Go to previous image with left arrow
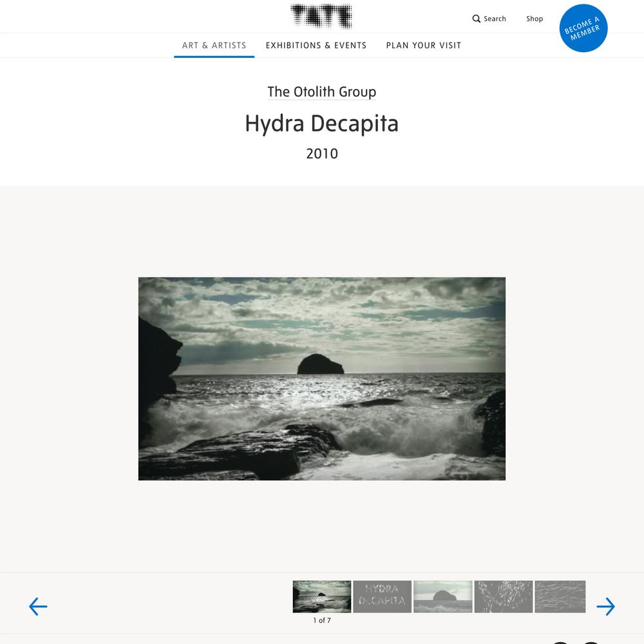 coord(38,606)
